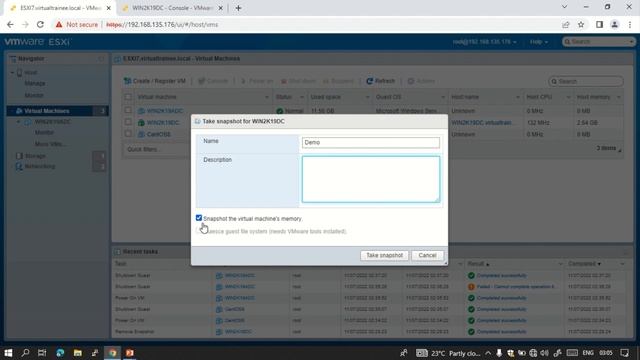Click the ESXi global Search box
Viewport: 640px width, 360px height.
coord(598,42)
